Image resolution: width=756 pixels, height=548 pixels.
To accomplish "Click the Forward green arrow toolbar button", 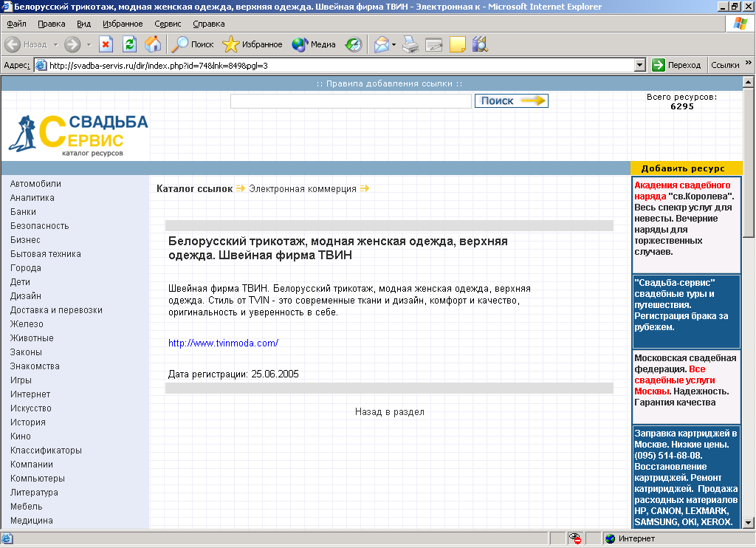I will coord(72,44).
